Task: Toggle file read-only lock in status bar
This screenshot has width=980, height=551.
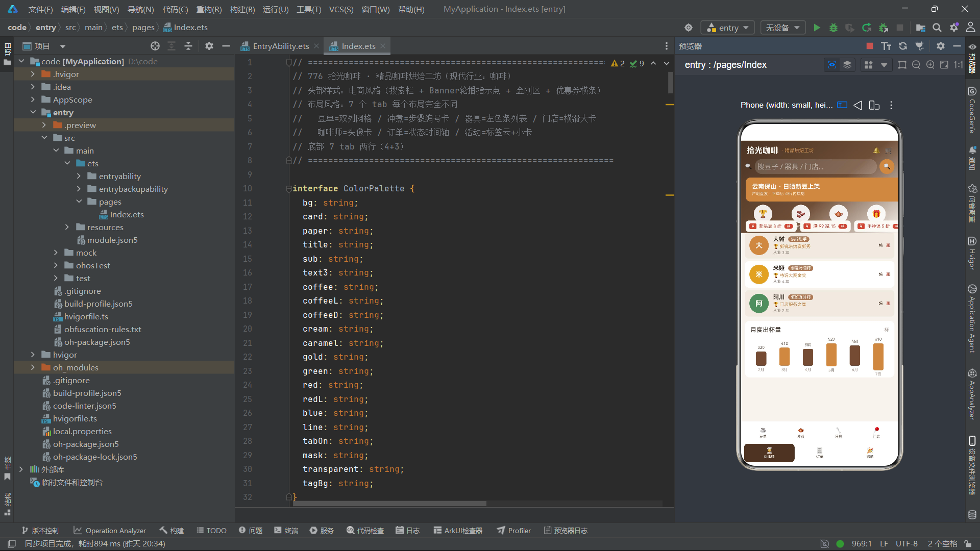Action: 968,544
